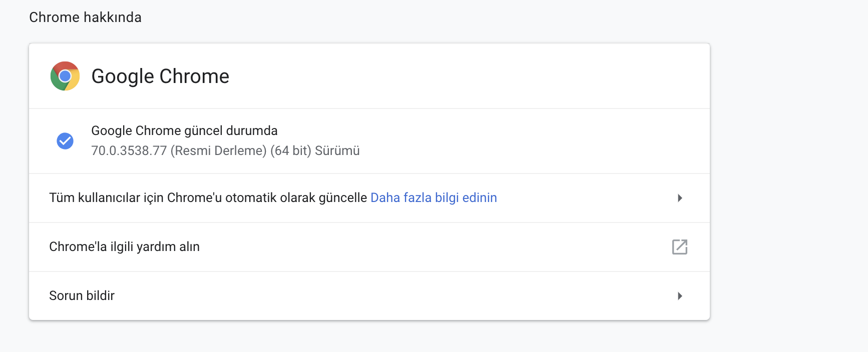Click "Tüm kullanıcılar için Chrome'u otomatik olarak güncelle"
The height and width of the screenshot is (352, 868).
point(208,198)
